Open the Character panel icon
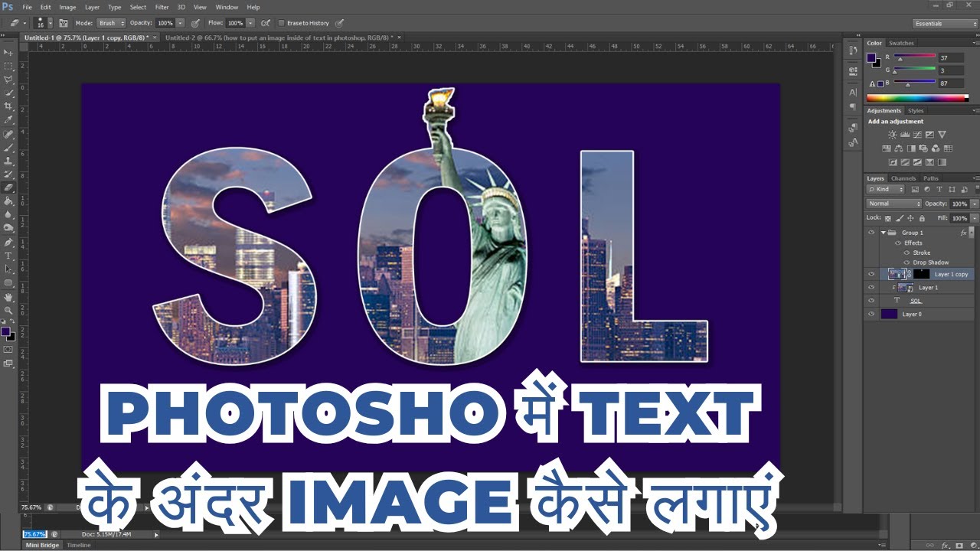Image resolution: width=980 pixels, height=551 pixels. (x=854, y=92)
